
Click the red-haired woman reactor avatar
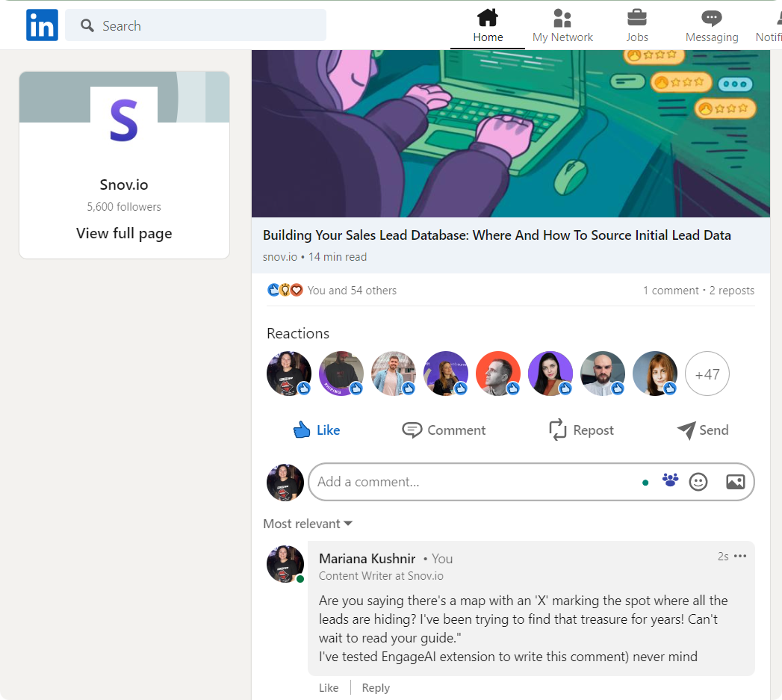coord(655,374)
